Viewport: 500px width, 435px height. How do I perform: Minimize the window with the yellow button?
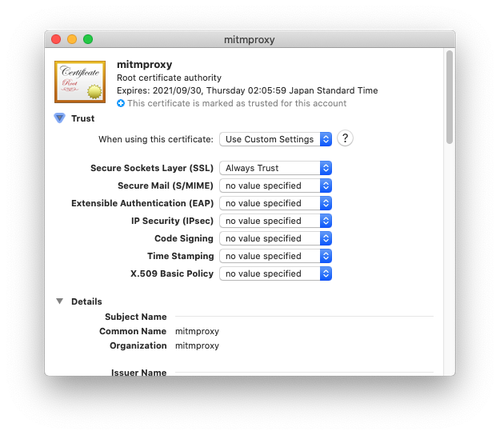tap(72, 39)
